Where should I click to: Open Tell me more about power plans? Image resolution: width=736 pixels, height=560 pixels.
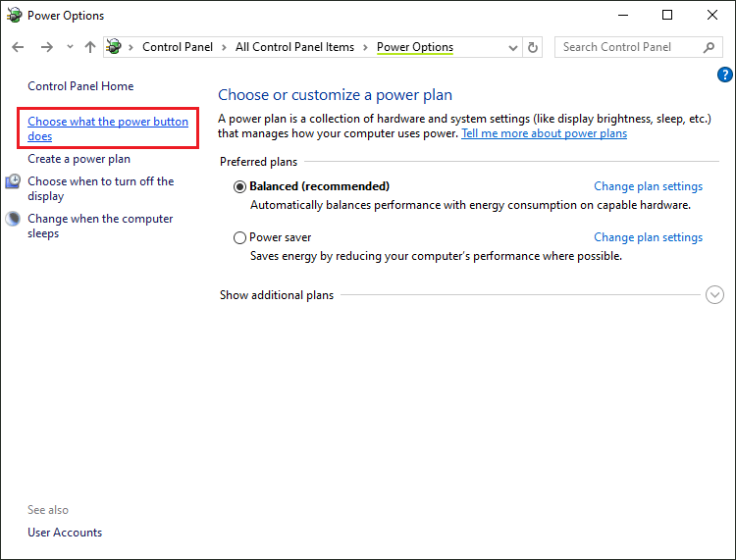tap(544, 133)
